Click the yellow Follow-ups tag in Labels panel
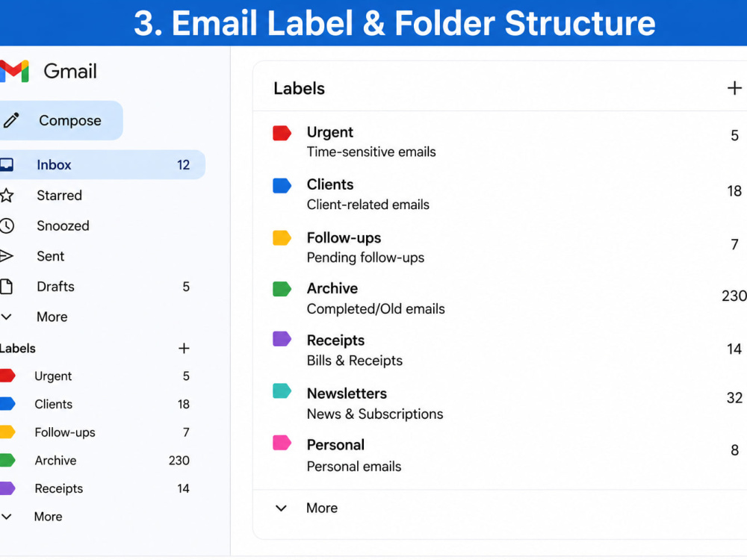 coord(282,237)
